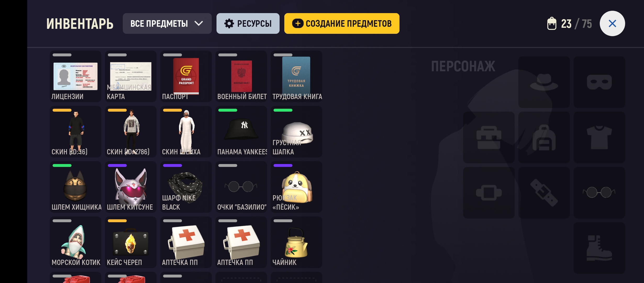Screen dimensions: 644x283
Task: Select the Панама Yankees hat item
Action: point(241,132)
